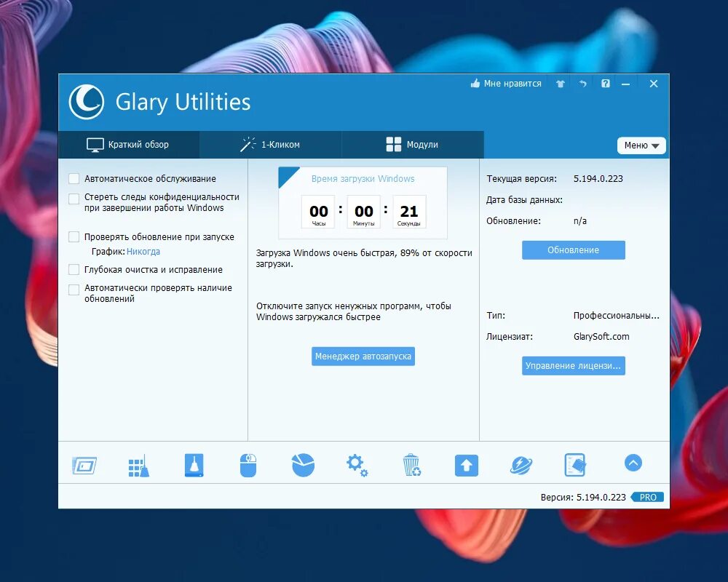Click the seconds value '21'

coord(409,211)
